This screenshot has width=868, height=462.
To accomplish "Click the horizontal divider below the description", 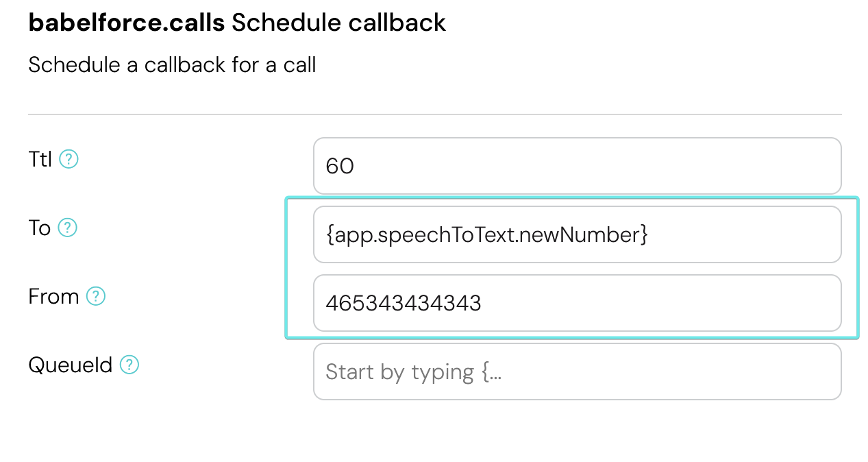I will tap(434, 114).
